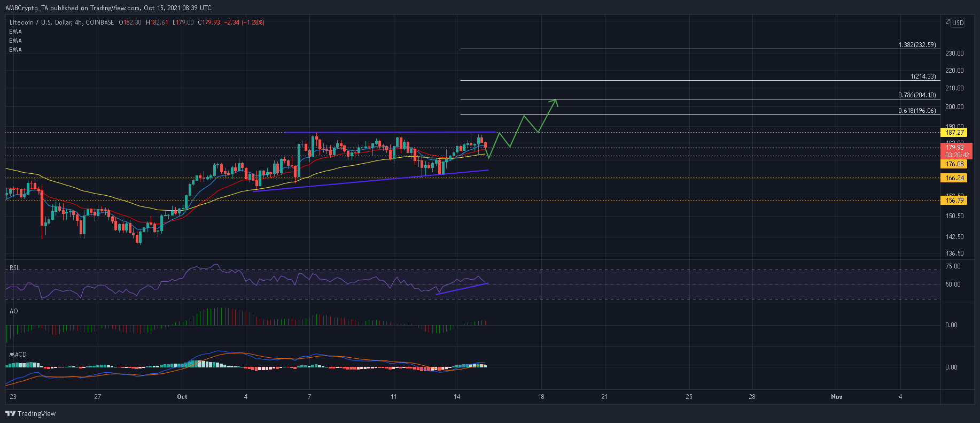The image size is (980, 423).
Task: Click the RSI indicator pane label
Action: [14, 268]
